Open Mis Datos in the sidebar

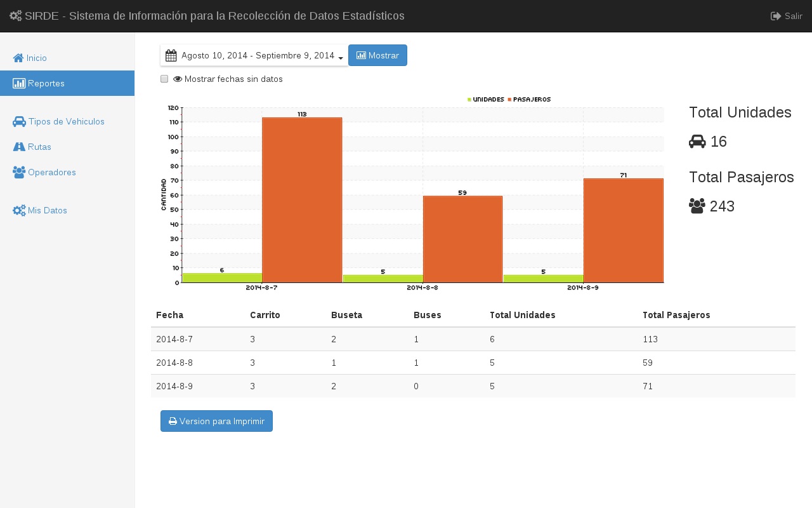click(x=67, y=210)
